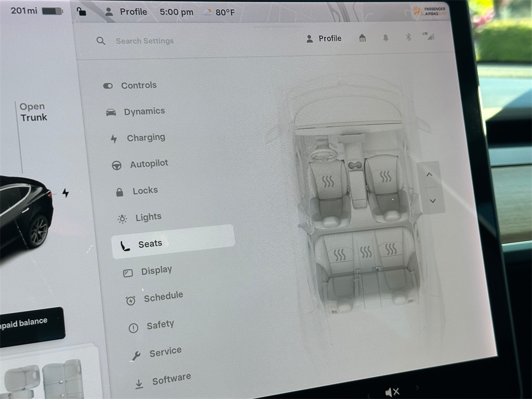The image size is (532, 399).
Task: Toggle the rear right seat heater
Action: click(x=391, y=249)
